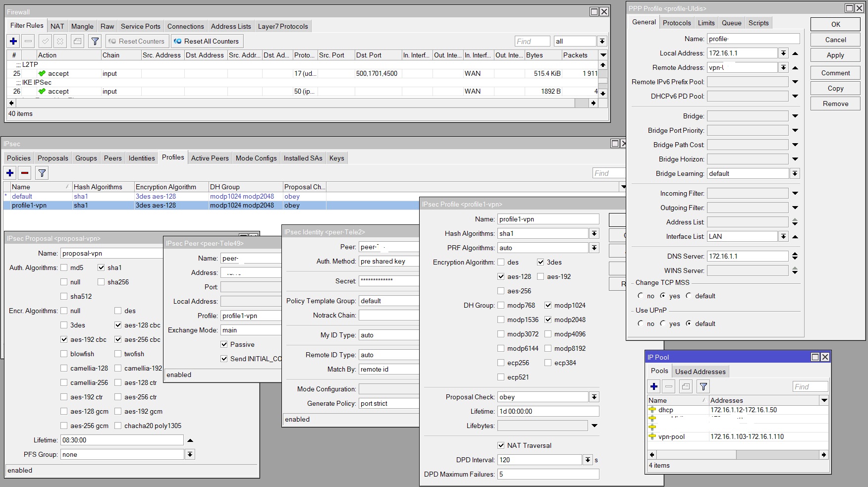Click the disable (X) icon in Firewall toolbar
Image resolution: width=868 pixels, height=487 pixels.
pos(60,41)
